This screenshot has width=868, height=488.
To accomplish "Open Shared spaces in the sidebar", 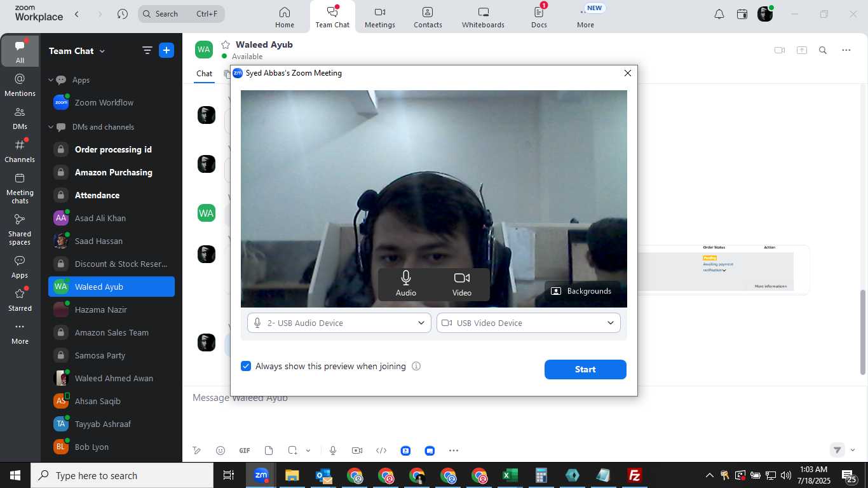I will 20,229.
